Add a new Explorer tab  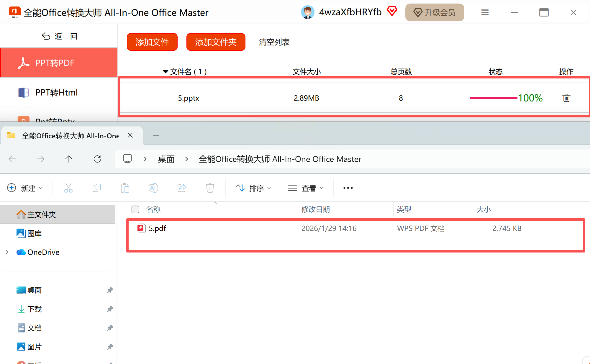[x=156, y=136]
